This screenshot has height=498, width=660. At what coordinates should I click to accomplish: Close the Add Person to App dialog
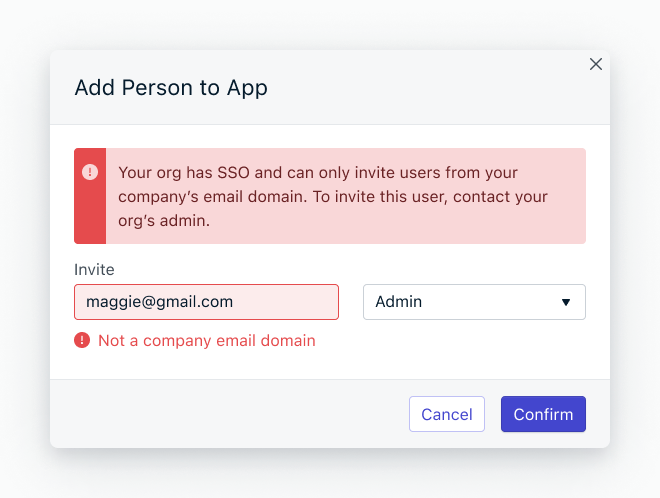point(596,64)
